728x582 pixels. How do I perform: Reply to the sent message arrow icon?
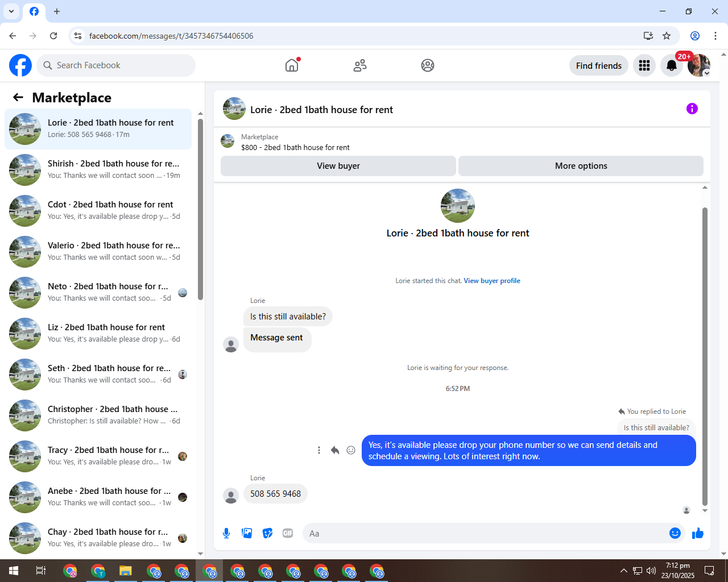click(335, 450)
